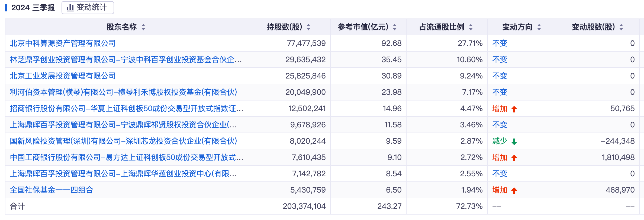The image size is (644, 220).
Task: Open 利河伯资本管理(横琴)有限公司 link
Action: [124, 92]
